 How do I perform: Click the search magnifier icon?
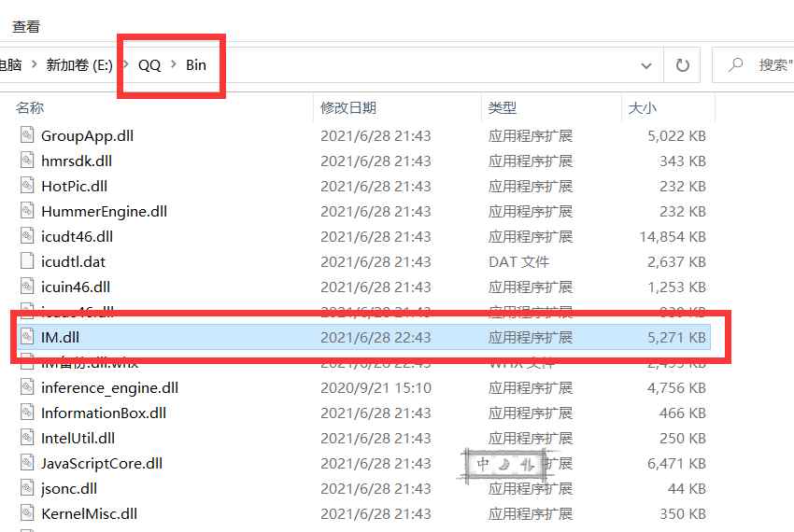click(x=736, y=64)
